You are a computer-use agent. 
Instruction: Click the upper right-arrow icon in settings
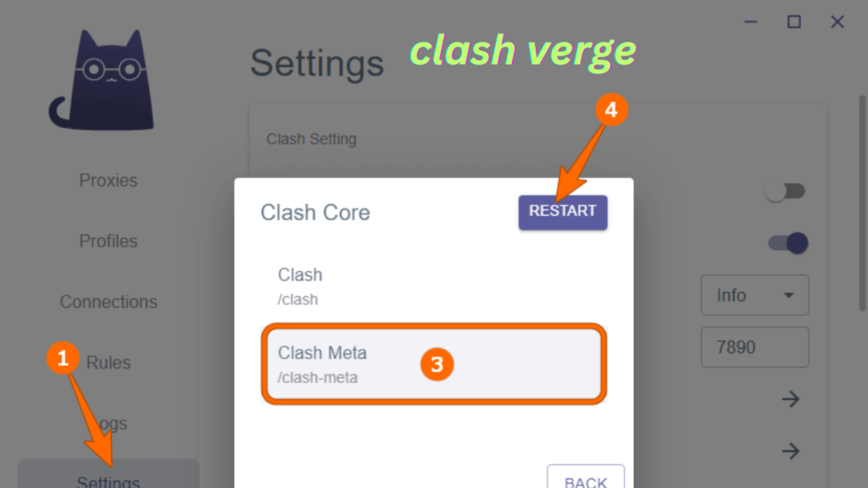click(x=791, y=399)
